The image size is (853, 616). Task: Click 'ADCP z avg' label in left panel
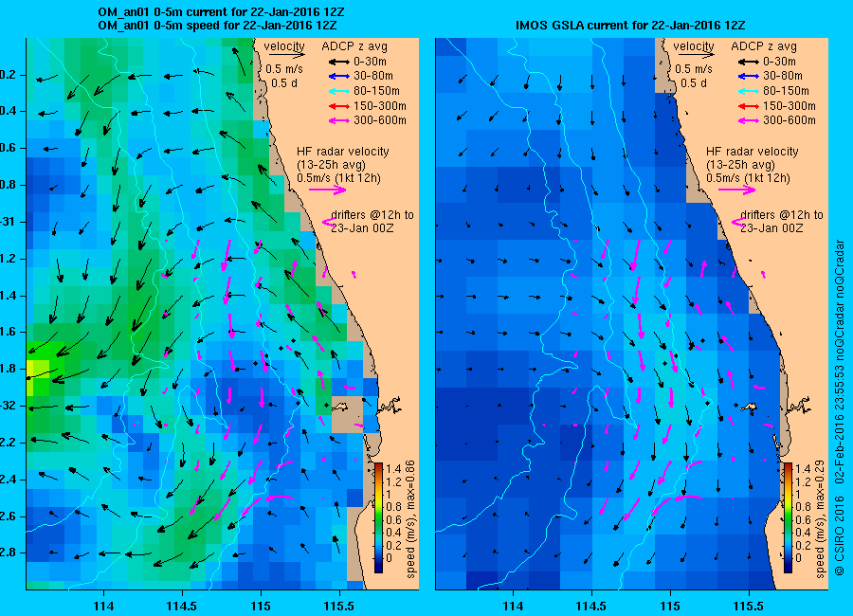pyautogui.click(x=354, y=46)
